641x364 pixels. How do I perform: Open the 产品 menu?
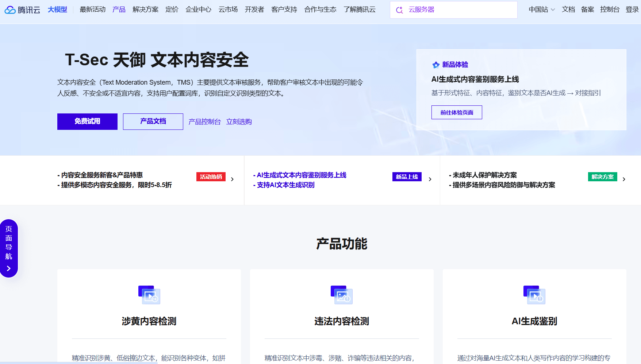[x=119, y=9]
